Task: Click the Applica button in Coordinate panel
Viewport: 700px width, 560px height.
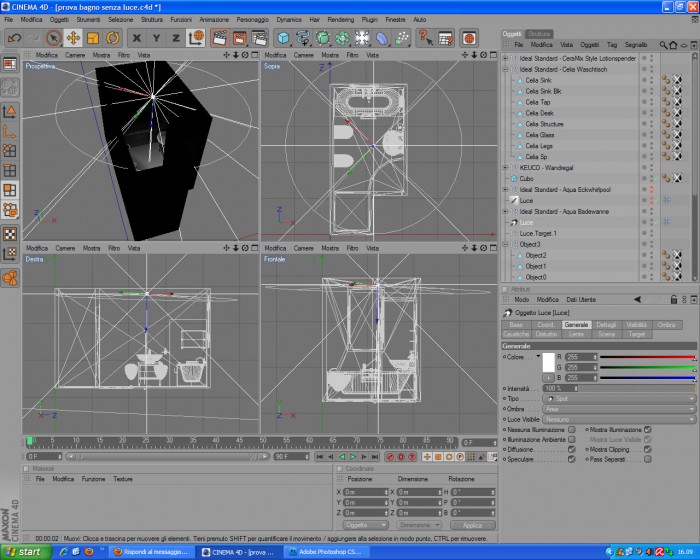Action: (x=472, y=525)
